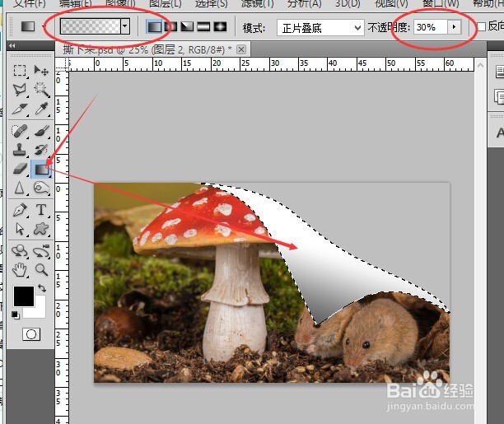The image size is (504, 424).
Task: Choose Diamond Gradient style
Action: click(220, 26)
